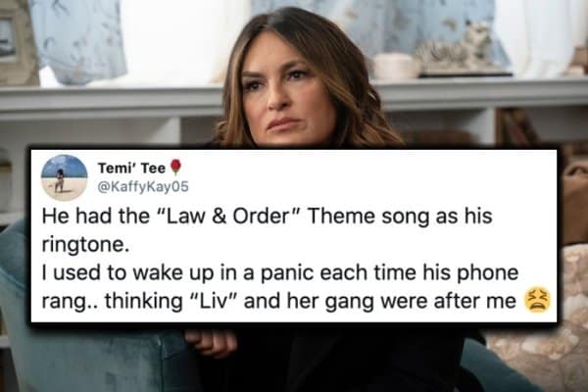Click the red rose emoji beside the name
Viewport: 588px width, 392px height.
coord(175,168)
